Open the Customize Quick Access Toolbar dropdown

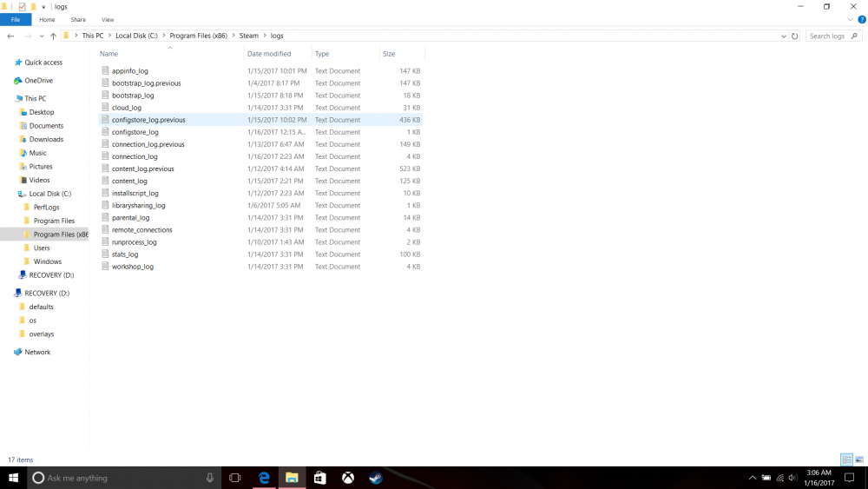[x=43, y=7]
